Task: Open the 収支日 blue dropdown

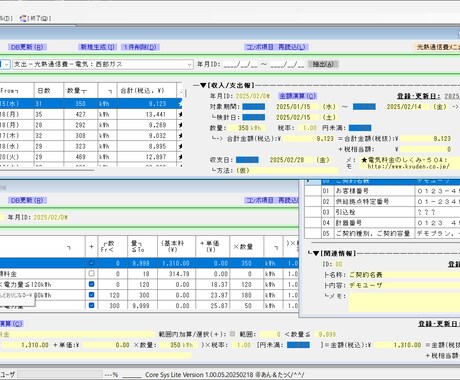Action: point(247,160)
